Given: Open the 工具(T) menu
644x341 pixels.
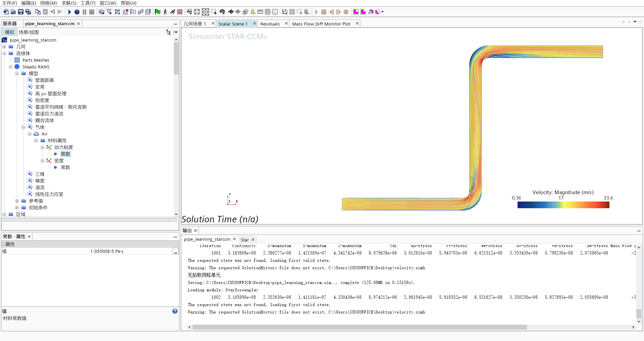Looking at the screenshot, I should [x=88, y=3].
